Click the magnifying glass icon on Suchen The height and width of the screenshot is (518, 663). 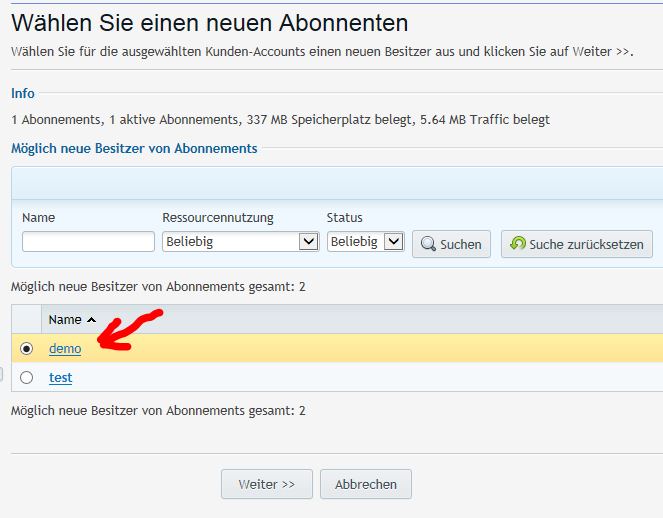pos(427,244)
